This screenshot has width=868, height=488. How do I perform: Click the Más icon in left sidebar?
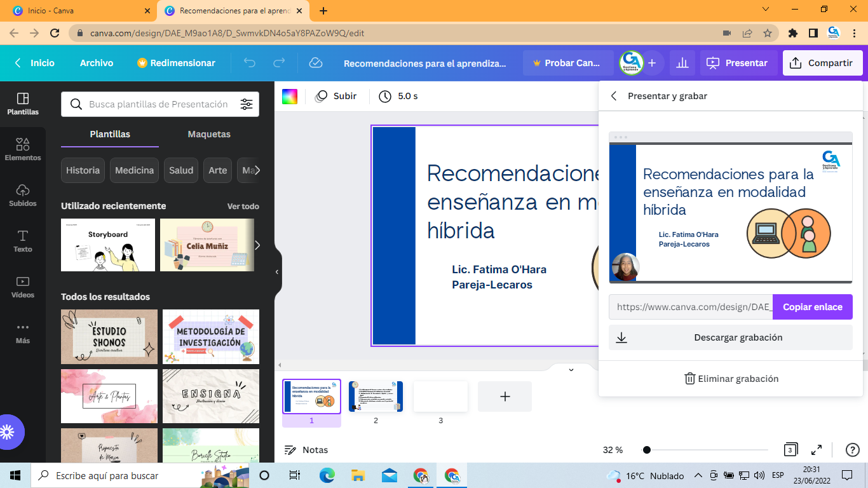pyautogui.click(x=23, y=330)
